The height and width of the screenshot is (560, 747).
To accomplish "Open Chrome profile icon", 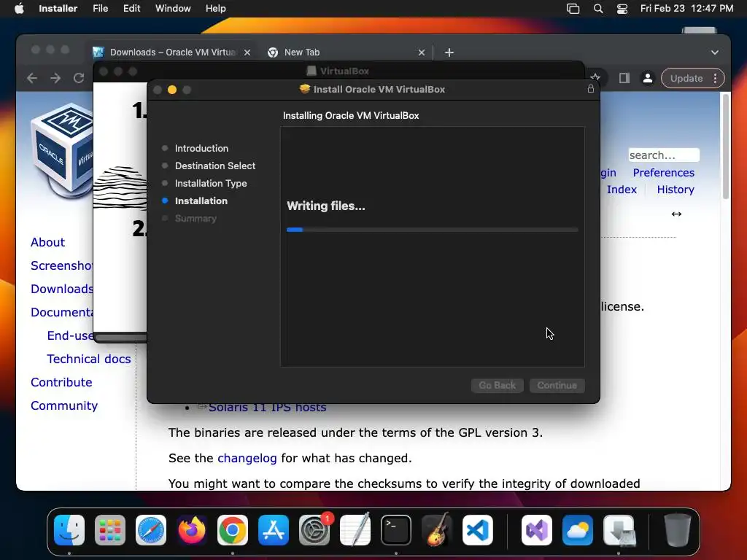I will 648,78.
